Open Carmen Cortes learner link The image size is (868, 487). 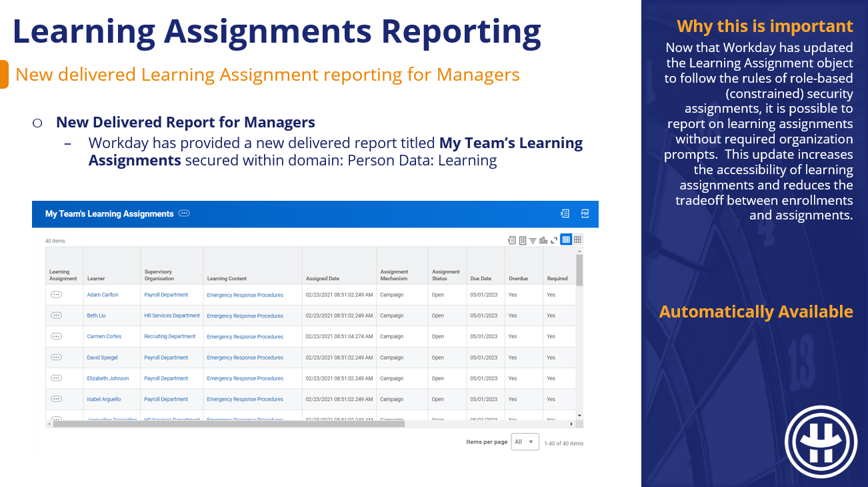[104, 336]
